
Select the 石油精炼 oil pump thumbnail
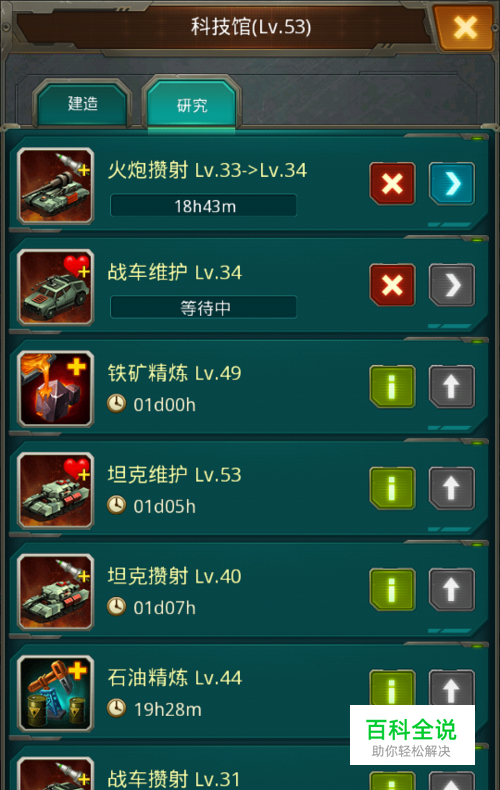(x=55, y=693)
